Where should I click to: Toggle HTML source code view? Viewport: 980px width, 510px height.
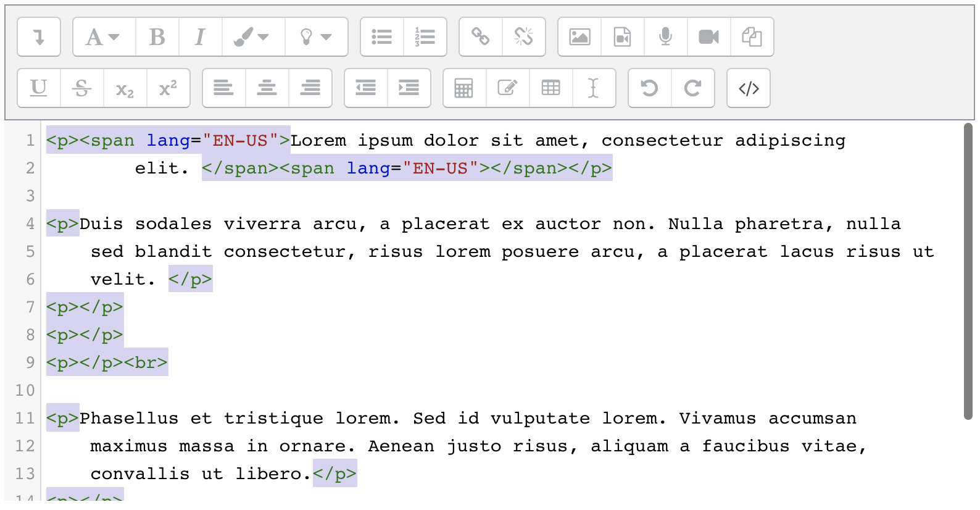click(x=749, y=88)
